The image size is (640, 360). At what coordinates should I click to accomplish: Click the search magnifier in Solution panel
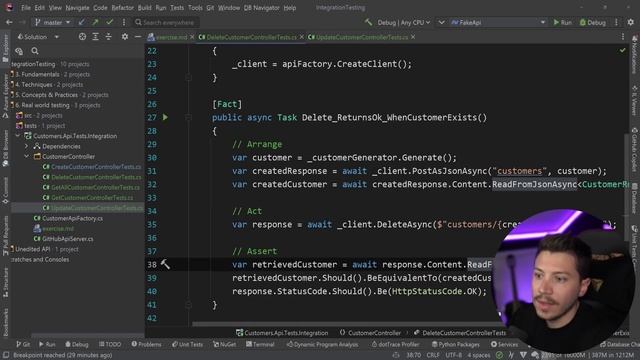pyautogui.click(x=35, y=51)
